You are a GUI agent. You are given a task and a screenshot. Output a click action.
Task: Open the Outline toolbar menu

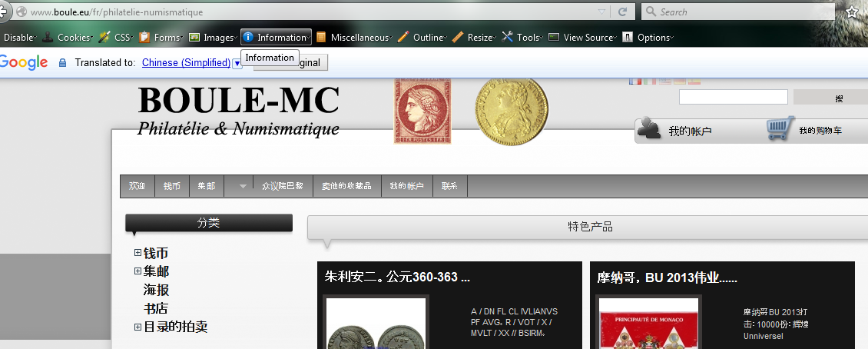(x=423, y=37)
